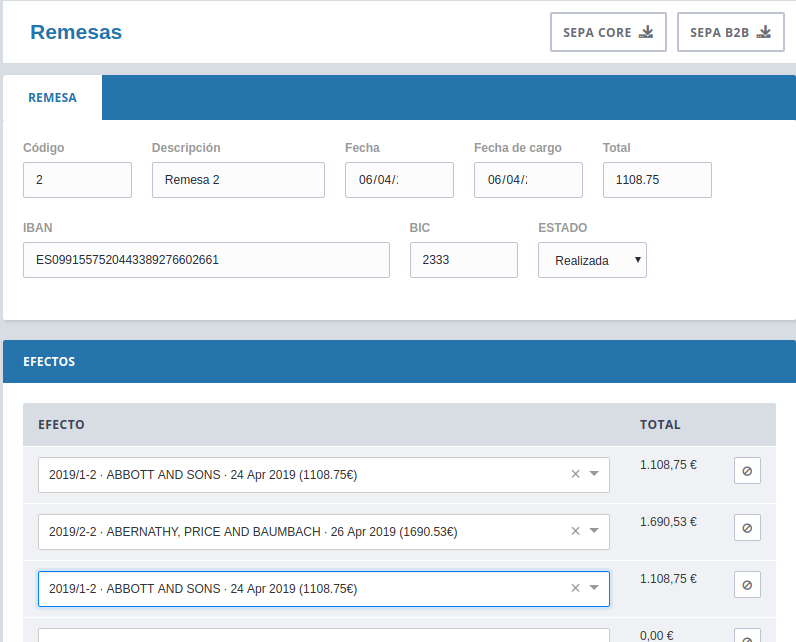The image size is (796, 642).
Task: Select the IBAN input field
Action: [206, 260]
